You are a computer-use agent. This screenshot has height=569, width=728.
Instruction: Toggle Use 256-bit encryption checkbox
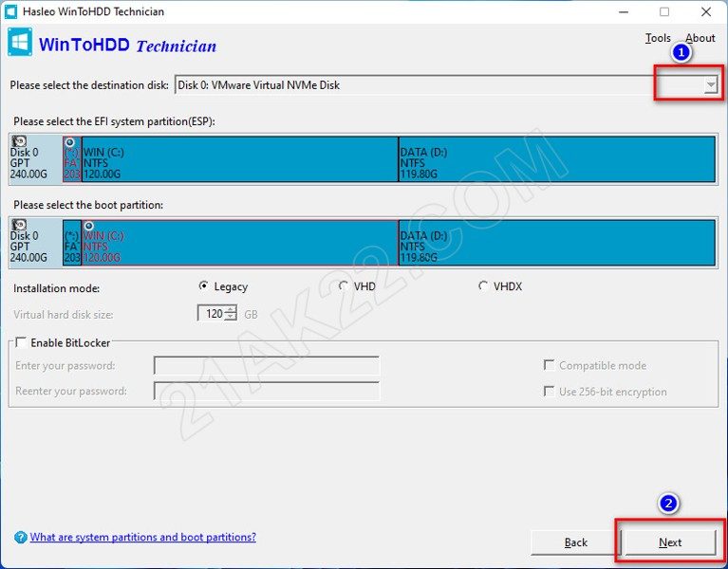[x=549, y=392]
